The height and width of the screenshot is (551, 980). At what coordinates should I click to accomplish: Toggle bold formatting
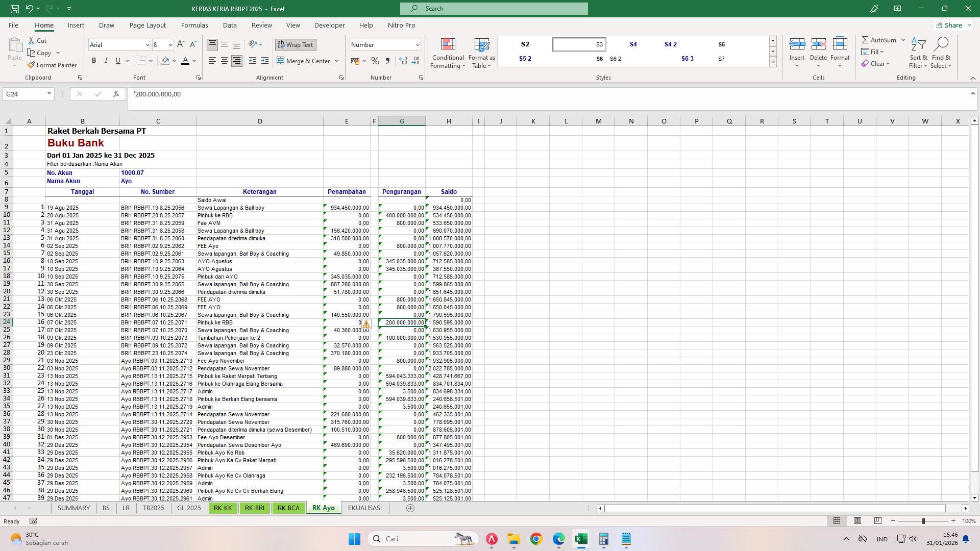pyautogui.click(x=94, y=60)
